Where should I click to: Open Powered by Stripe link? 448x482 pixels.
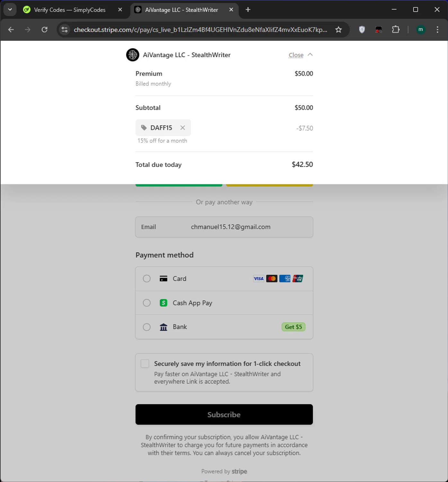(224, 471)
